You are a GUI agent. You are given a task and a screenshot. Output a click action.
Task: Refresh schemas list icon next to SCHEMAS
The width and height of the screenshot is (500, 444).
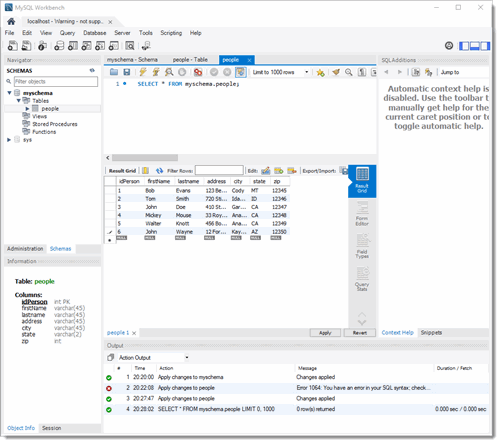point(92,70)
